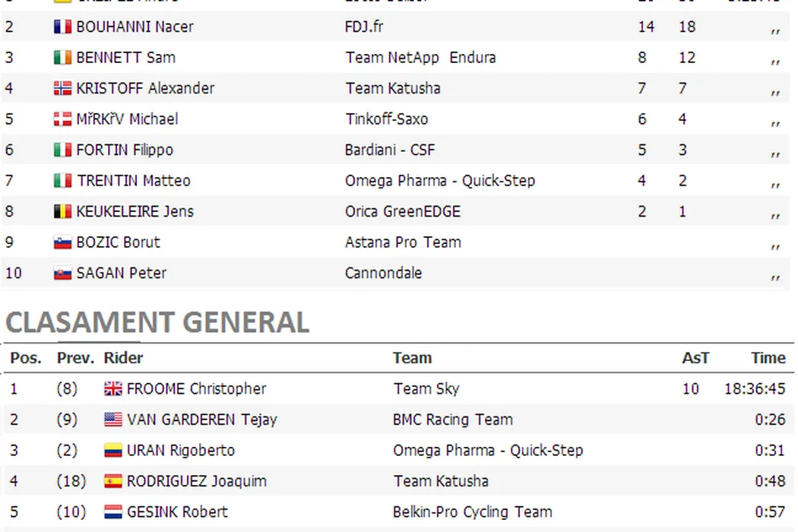Click the Belgian flag beside KEUKELEIRE Jens

62,212
